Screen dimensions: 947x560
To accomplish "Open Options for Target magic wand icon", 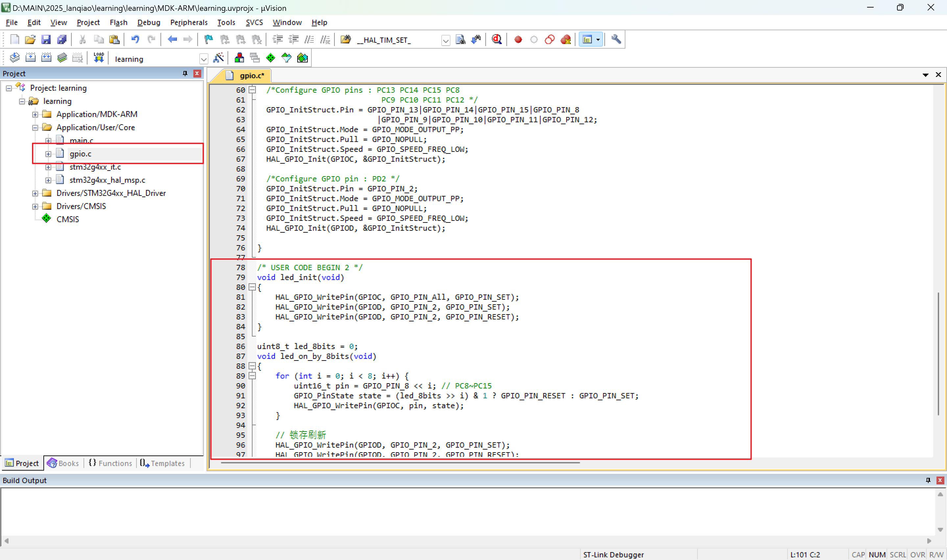I will [x=219, y=58].
